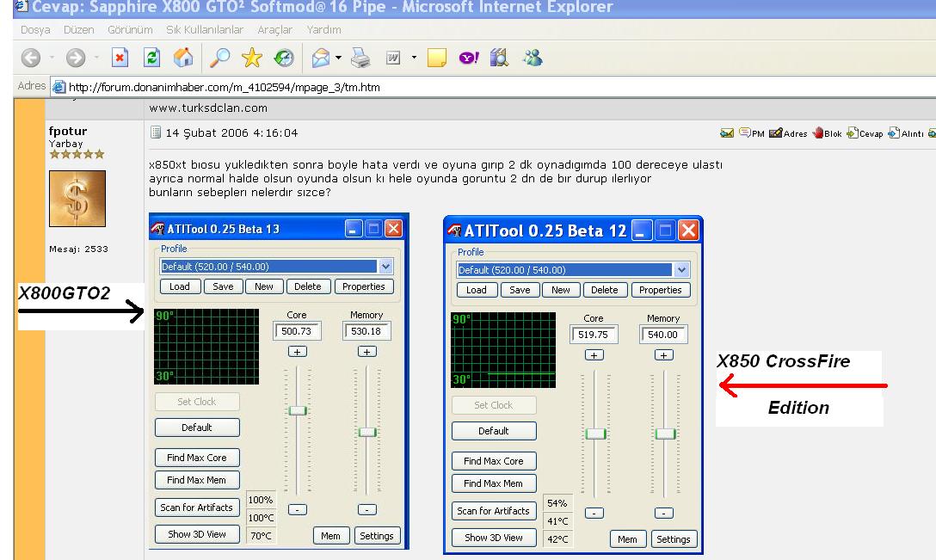The height and width of the screenshot is (560, 936).
Task: Click the Core plus button in Beta 13
Action: tap(298, 352)
